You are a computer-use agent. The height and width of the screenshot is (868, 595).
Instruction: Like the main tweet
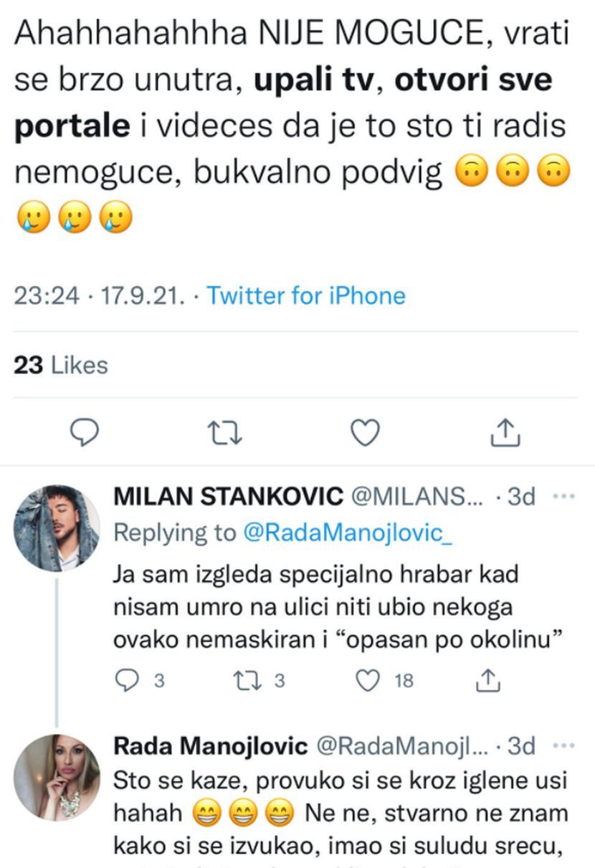(x=365, y=431)
